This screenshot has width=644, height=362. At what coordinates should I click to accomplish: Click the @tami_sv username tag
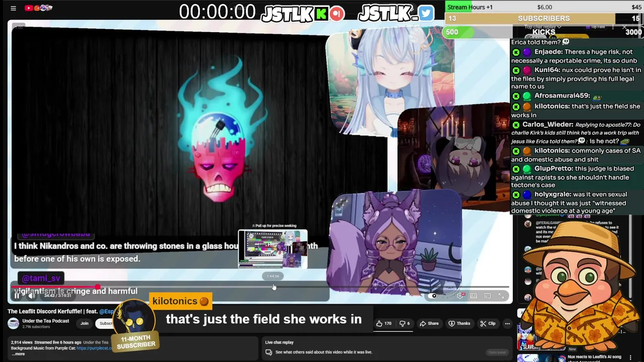(41, 278)
